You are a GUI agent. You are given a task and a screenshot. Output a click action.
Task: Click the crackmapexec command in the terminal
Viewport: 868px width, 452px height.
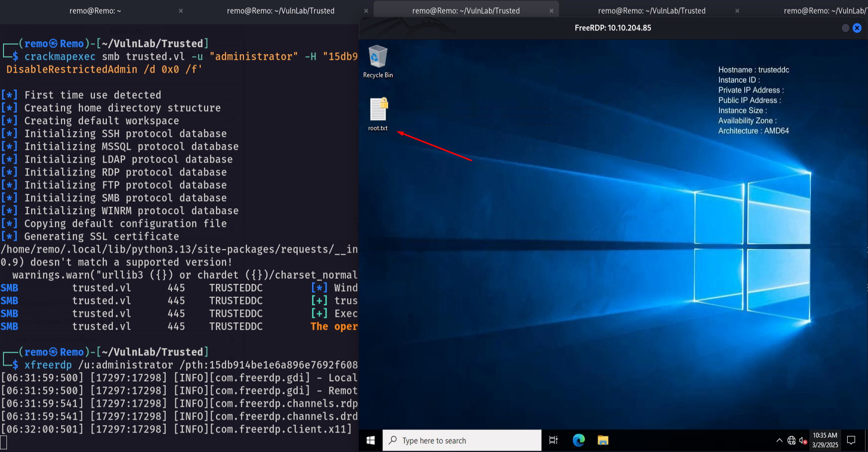pos(60,57)
